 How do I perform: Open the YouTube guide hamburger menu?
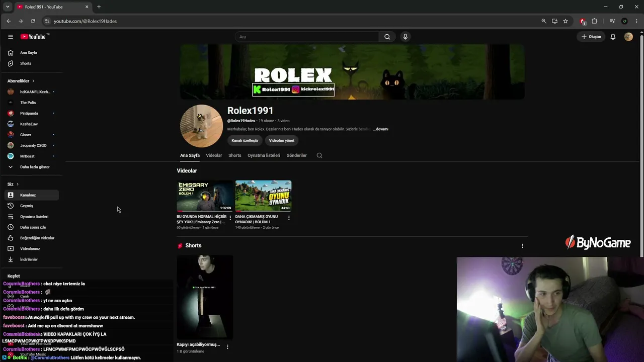tap(11, 37)
